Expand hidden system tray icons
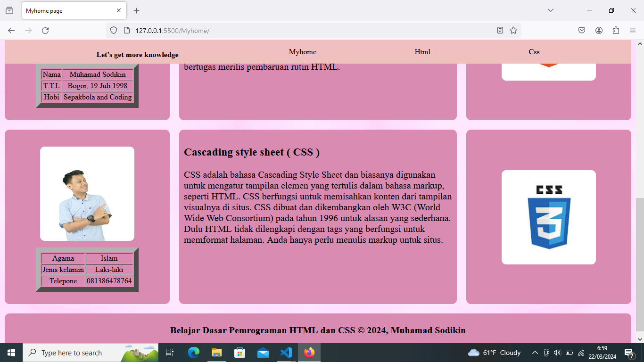The height and width of the screenshot is (362, 644). tap(535, 353)
